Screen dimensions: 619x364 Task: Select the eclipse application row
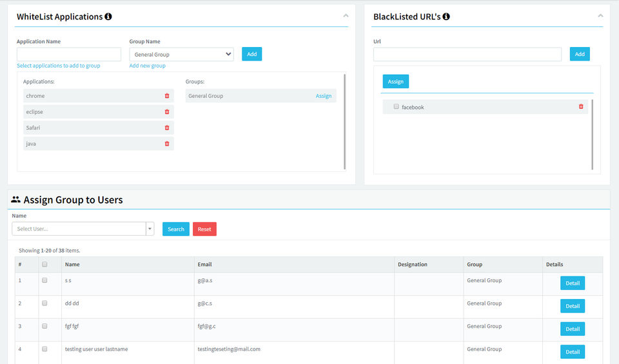(x=98, y=112)
